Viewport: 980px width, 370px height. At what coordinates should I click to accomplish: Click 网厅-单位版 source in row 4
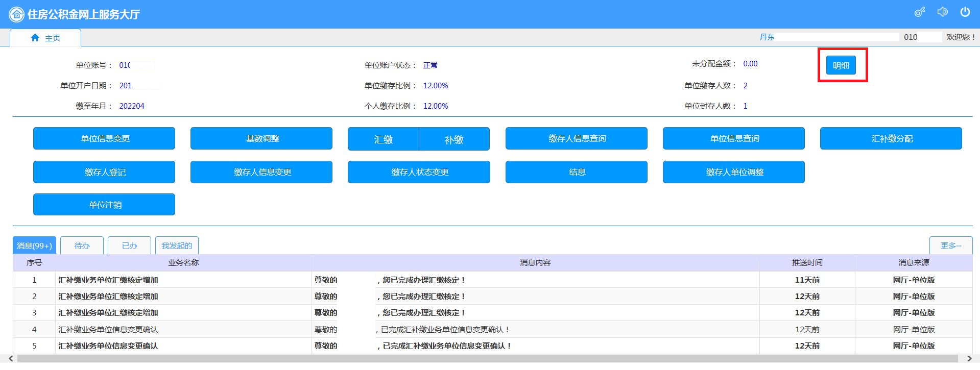[x=914, y=329]
